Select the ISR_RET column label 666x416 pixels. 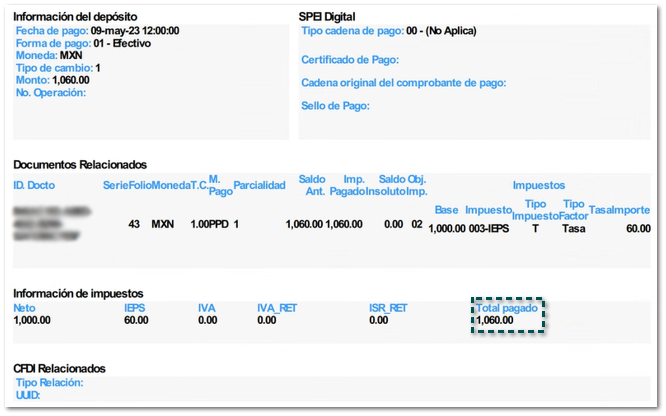388,308
